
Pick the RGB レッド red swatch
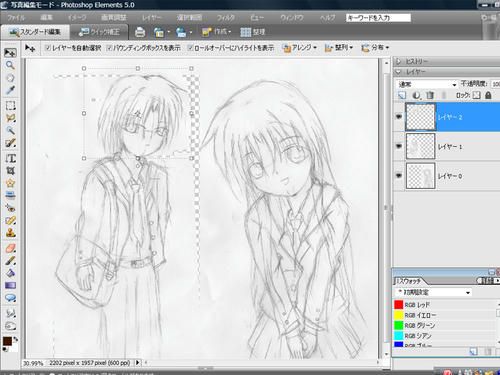[399, 305]
